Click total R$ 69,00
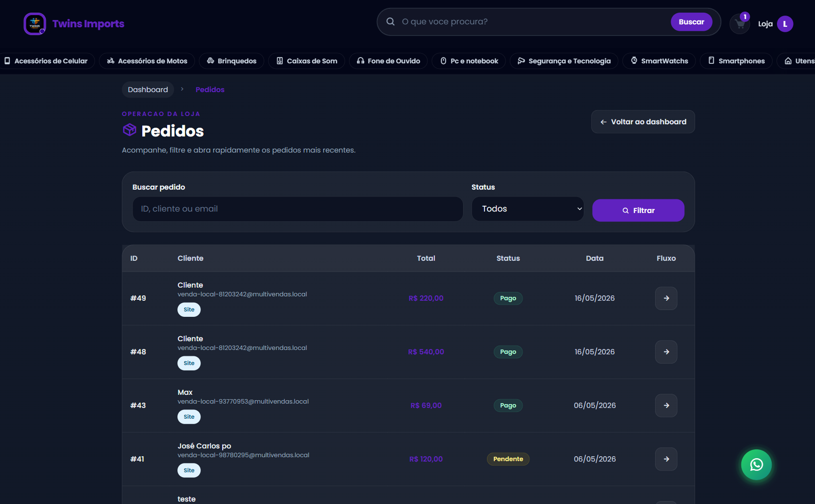The height and width of the screenshot is (504, 815). point(426,406)
